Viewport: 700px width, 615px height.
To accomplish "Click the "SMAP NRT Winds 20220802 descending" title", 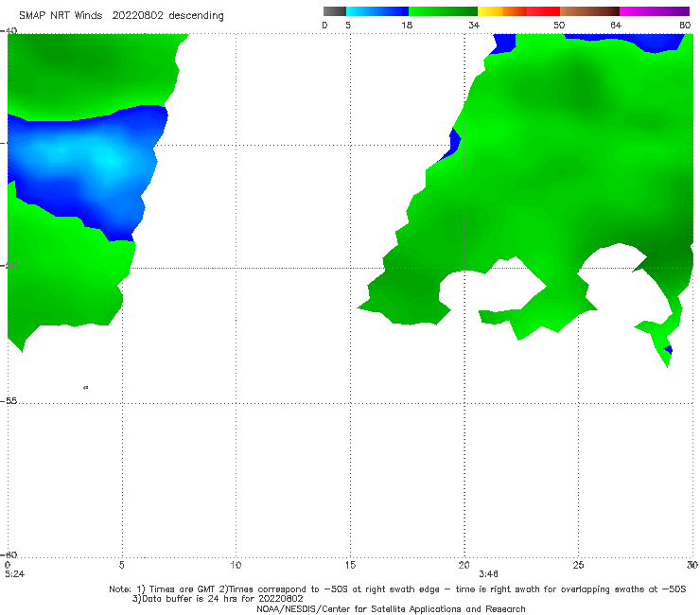I will (121, 15).
